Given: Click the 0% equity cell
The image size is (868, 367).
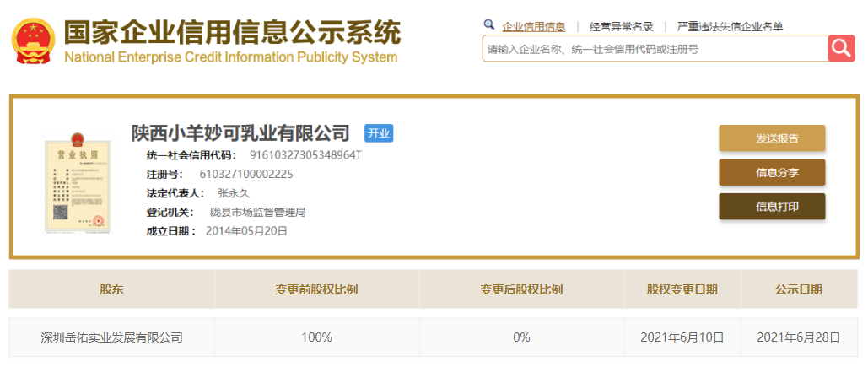Looking at the screenshot, I should pyautogui.click(x=521, y=337).
